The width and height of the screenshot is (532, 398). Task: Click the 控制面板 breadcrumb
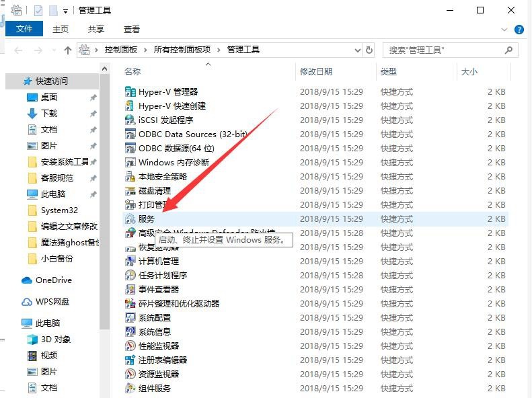click(x=121, y=50)
